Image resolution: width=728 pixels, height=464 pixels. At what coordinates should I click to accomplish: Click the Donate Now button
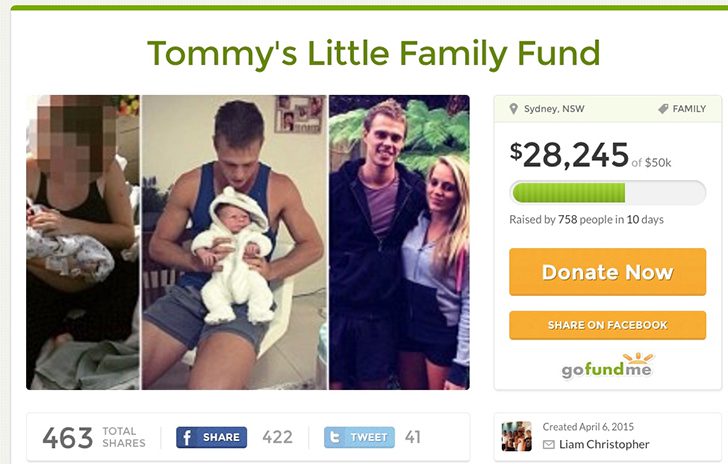click(607, 272)
